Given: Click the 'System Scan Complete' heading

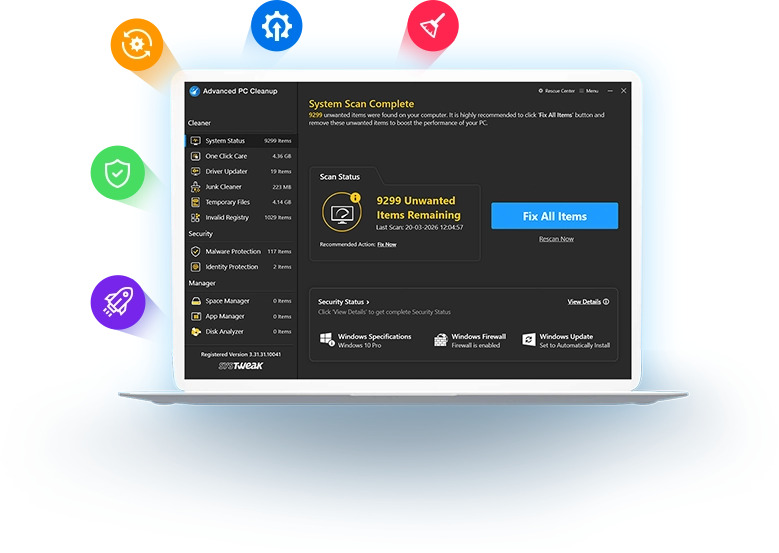Looking at the screenshot, I should click(361, 104).
